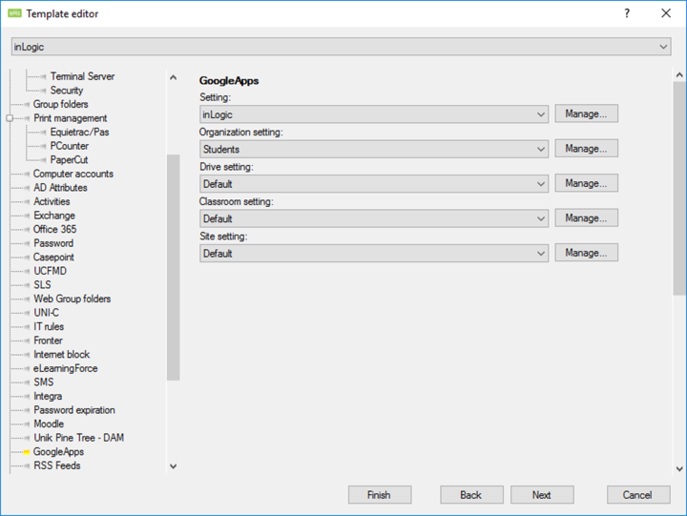Open the Site setting dropdown
This screenshot has height=516, width=687.
click(541, 253)
